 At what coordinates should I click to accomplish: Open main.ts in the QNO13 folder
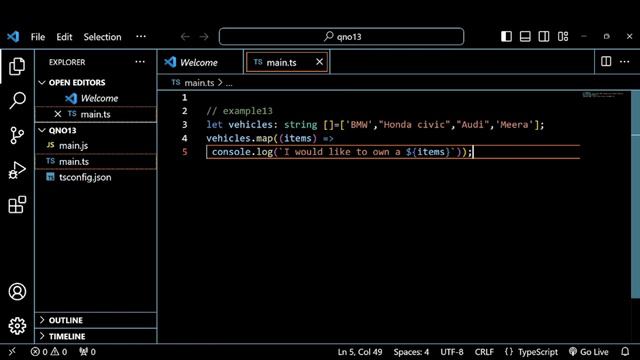pyautogui.click(x=96, y=161)
